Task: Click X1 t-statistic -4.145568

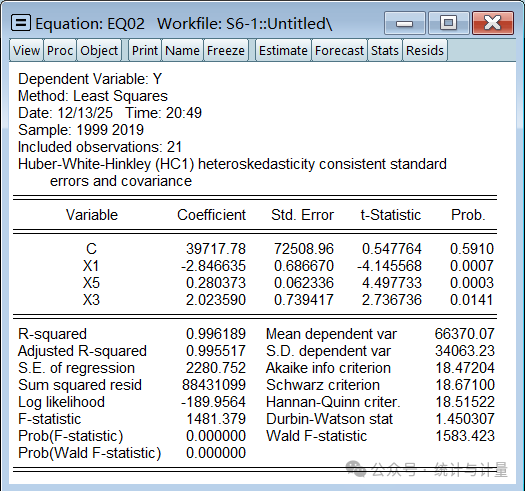Action: [389, 266]
